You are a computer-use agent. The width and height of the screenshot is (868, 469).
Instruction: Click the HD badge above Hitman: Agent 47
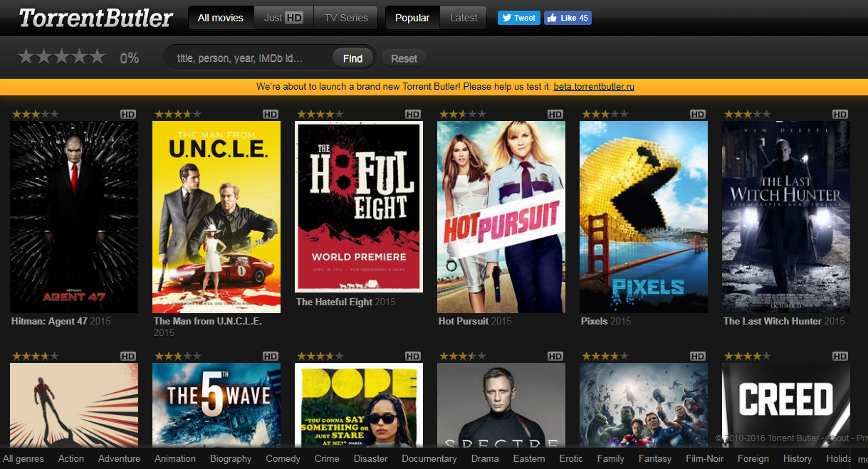128,114
